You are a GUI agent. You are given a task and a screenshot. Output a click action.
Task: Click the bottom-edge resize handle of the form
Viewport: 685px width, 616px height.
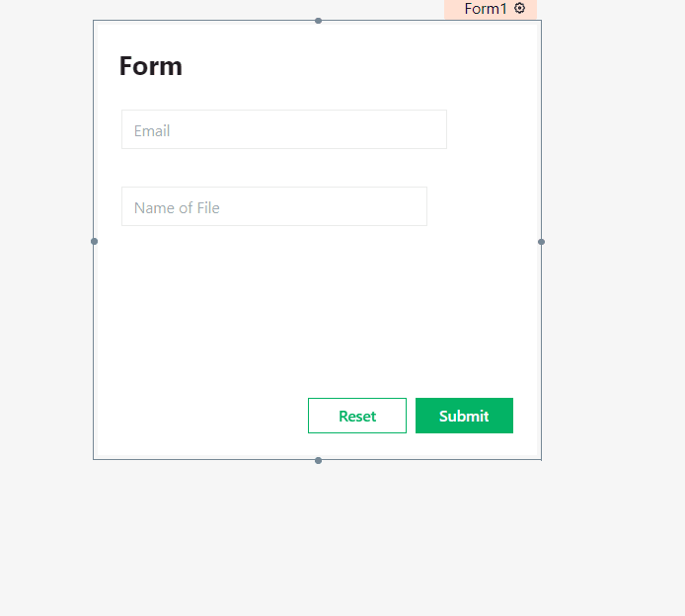[318, 460]
